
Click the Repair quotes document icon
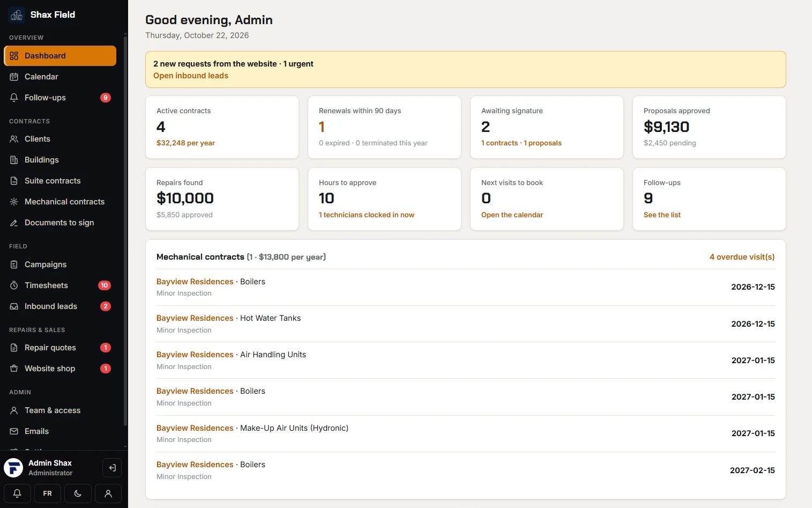[x=14, y=348]
